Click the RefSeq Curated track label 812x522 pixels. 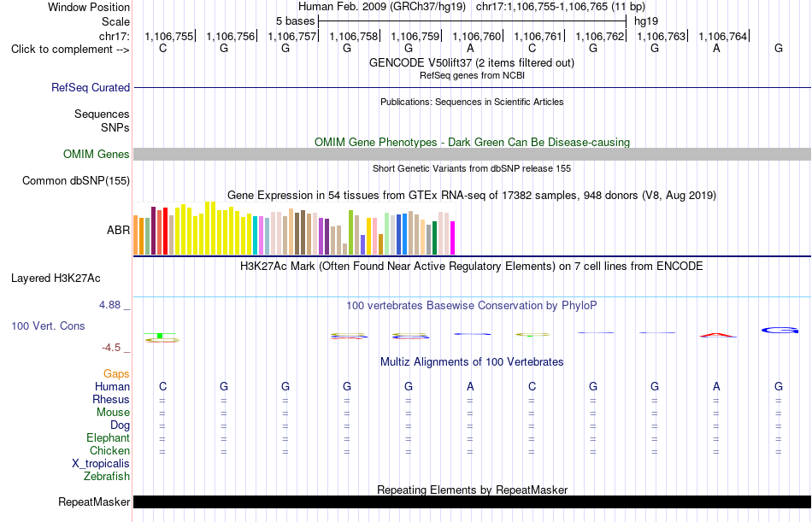tap(91, 87)
